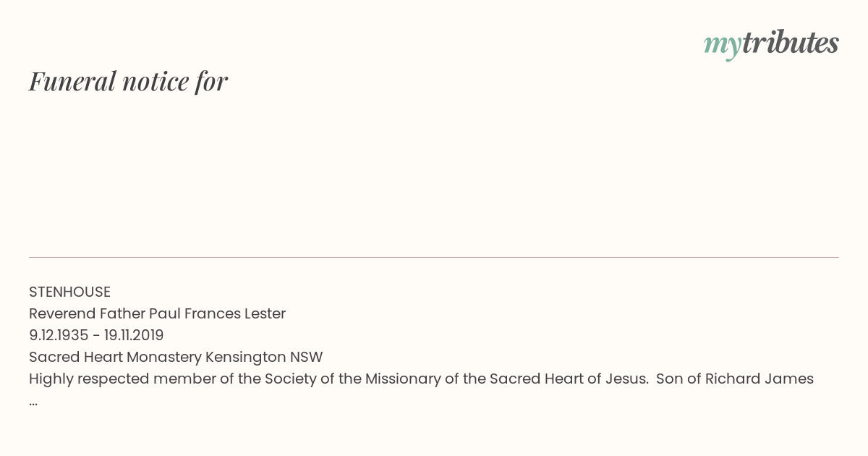Select the "Funeral notice for" heading

(x=128, y=81)
